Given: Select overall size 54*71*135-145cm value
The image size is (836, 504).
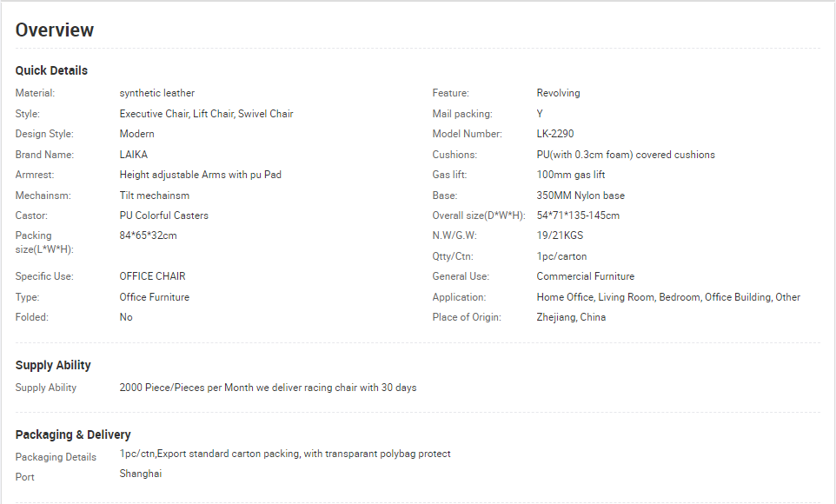Looking at the screenshot, I should pos(578,216).
